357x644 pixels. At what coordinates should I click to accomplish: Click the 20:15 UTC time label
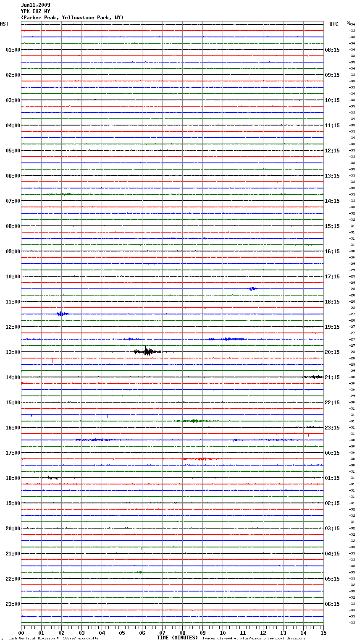(332, 352)
